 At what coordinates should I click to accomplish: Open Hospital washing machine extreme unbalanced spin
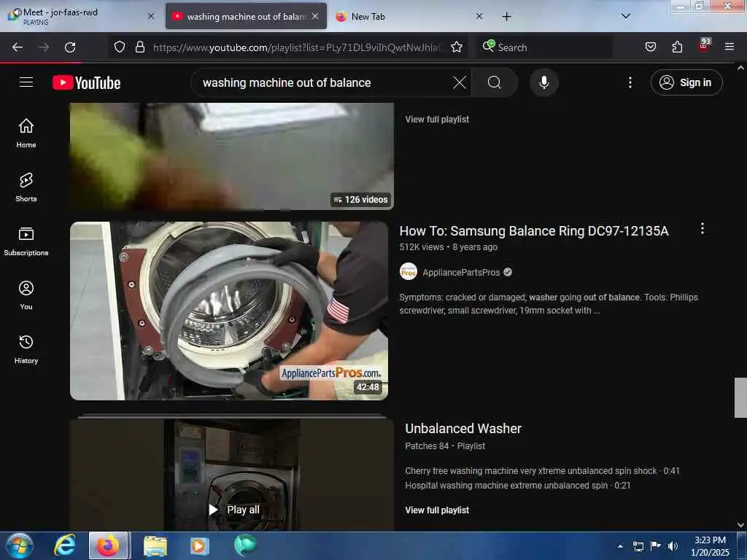point(517,486)
